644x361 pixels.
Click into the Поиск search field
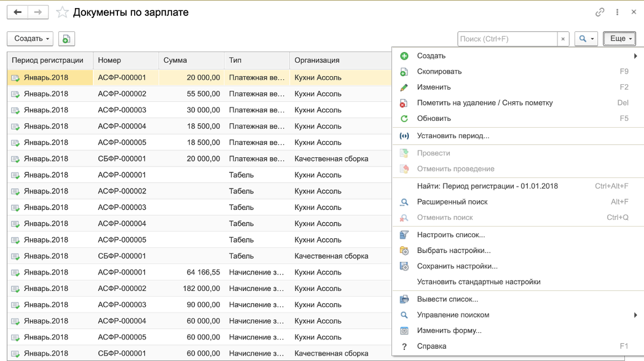click(507, 39)
